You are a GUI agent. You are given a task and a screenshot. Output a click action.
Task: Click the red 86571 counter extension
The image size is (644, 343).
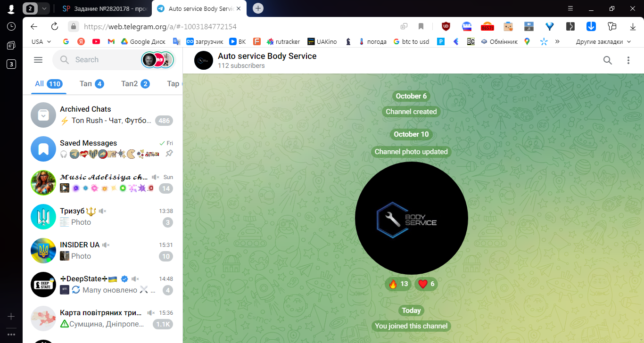(x=487, y=26)
